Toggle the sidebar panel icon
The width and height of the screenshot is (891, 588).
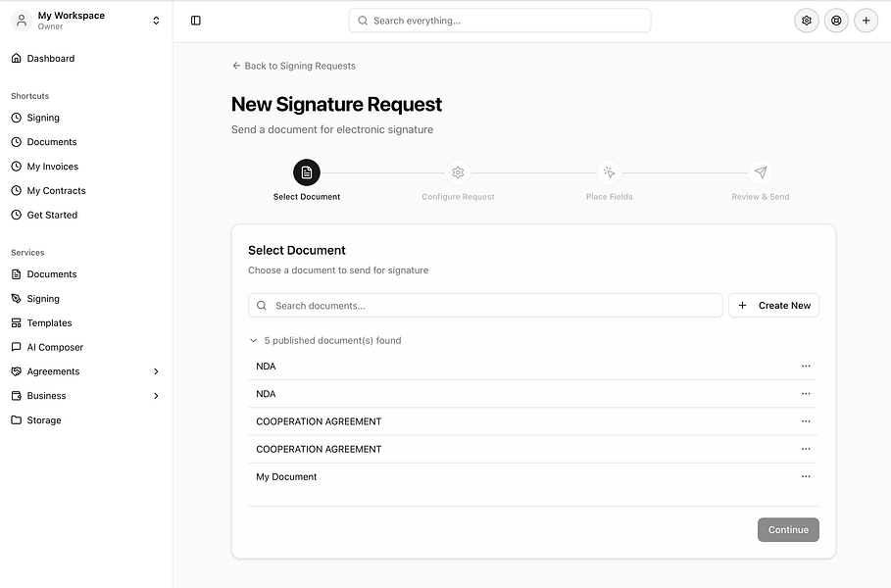click(195, 21)
